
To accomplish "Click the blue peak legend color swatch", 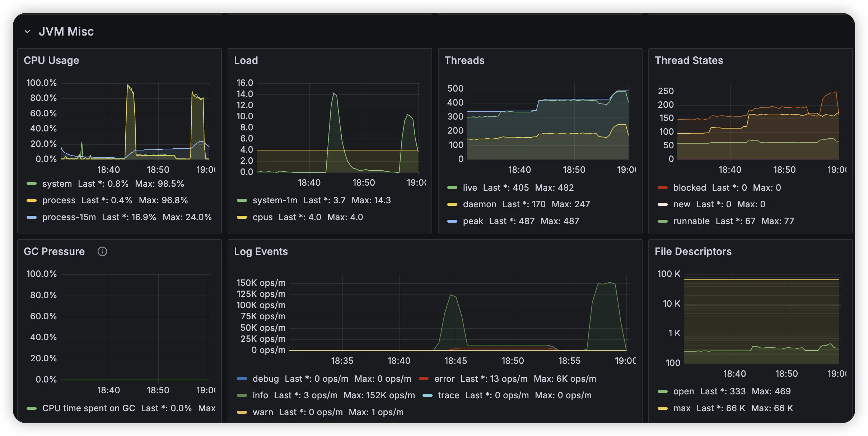I will 452,221.
